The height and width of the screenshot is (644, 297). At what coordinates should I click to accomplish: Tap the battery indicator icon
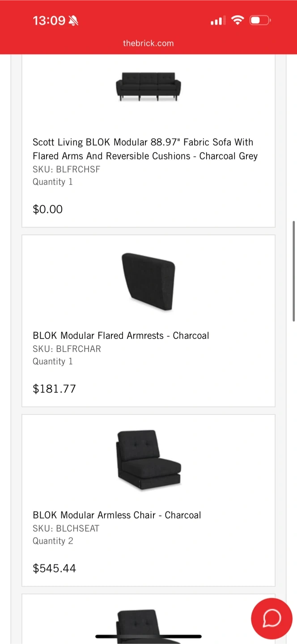coord(260,20)
